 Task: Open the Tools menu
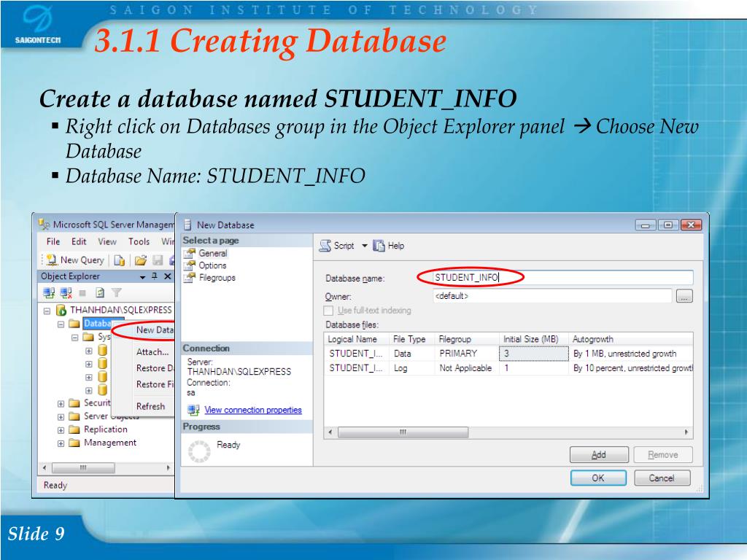click(139, 241)
